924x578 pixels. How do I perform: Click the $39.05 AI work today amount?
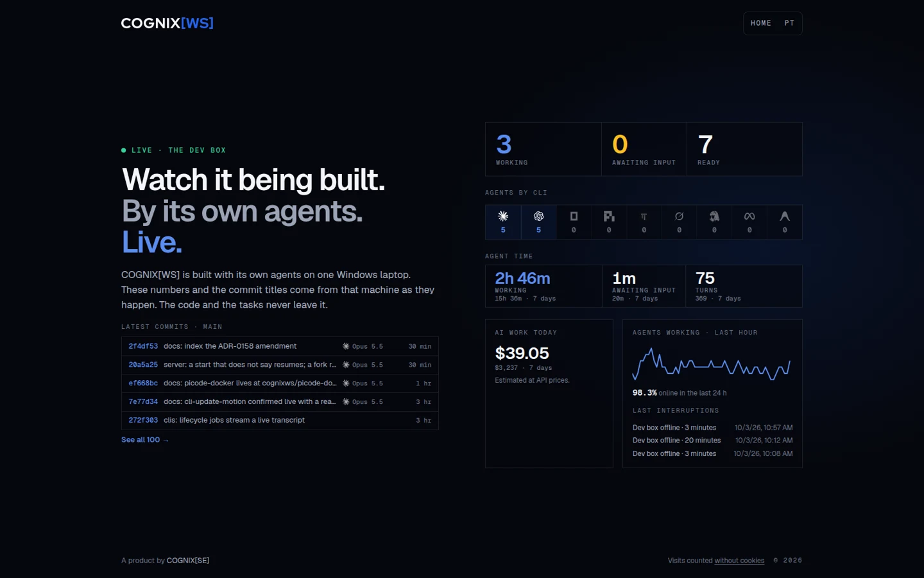tap(522, 353)
